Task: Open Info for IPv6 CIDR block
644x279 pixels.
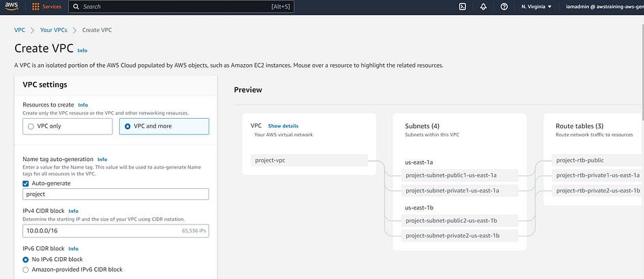Action: [x=73, y=248]
